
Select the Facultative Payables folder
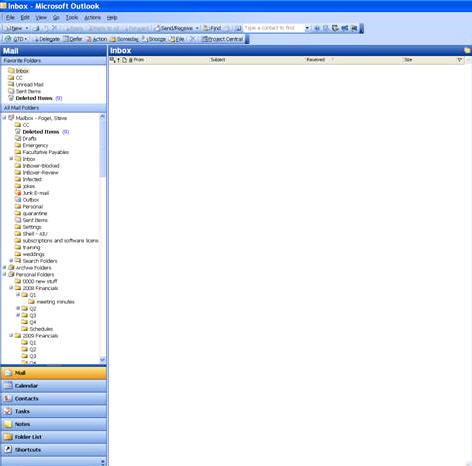(46, 152)
